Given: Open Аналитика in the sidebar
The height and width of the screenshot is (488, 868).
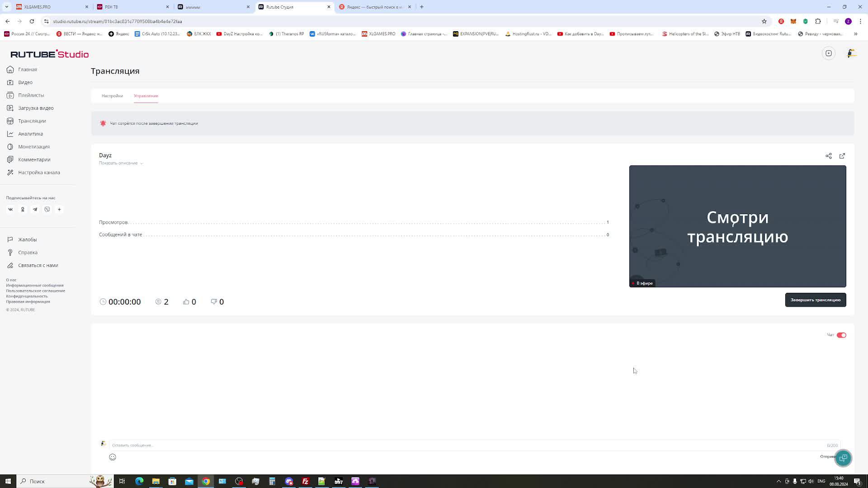Looking at the screenshot, I should pyautogui.click(x=30, y=134).
